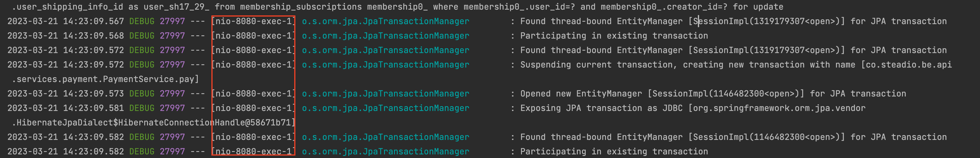980x158 pixels.
Task: Click the 'Opened new EntityManager' message text
Action: [581, 93]
